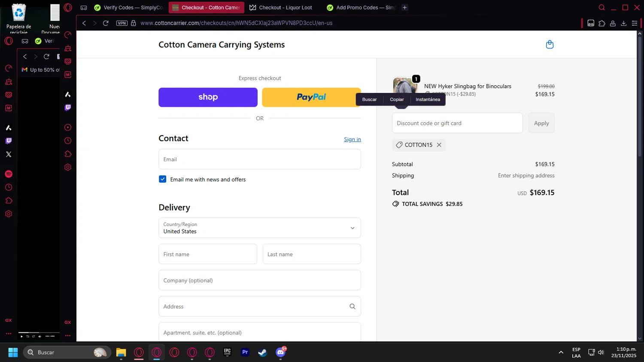Open the volume speaker tray icon
This screenshot has width=644, height=362.
coord(601,352)
